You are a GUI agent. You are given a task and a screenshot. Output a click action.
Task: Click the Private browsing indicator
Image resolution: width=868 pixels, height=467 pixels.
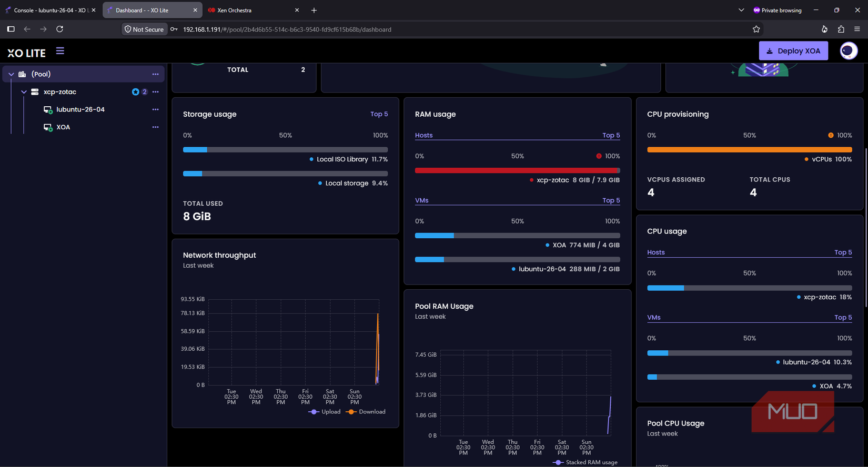point(778,10)
